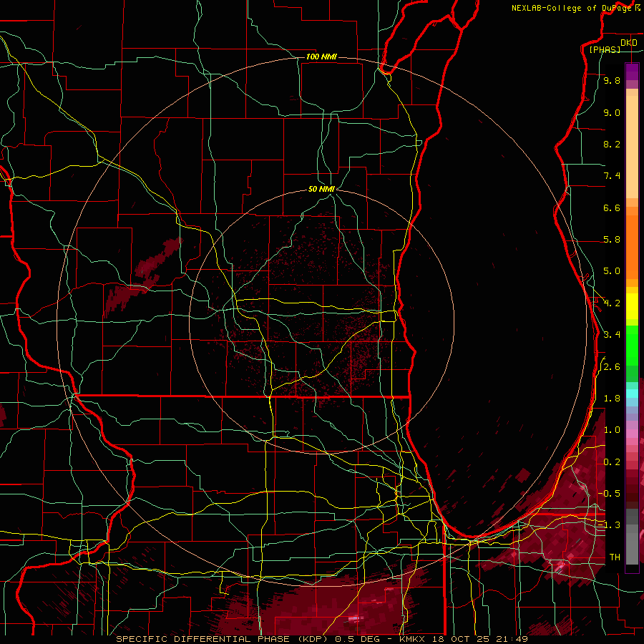
Task: Click the 9.8 value on the scale
Action: [612, 80]
